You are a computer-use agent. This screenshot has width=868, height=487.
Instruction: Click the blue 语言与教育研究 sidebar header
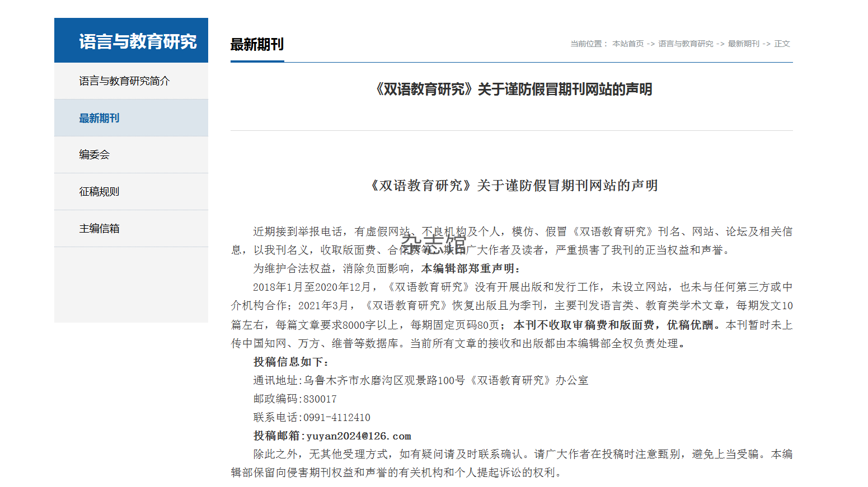(137, 41)
